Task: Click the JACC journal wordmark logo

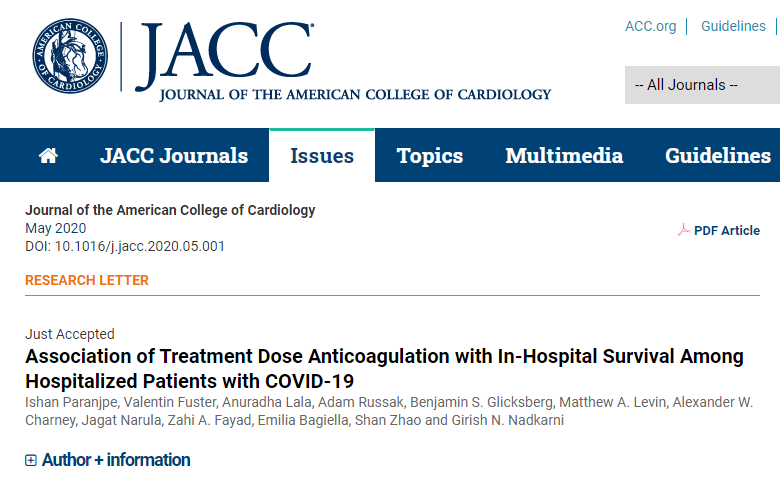Action: click(343, 61)
